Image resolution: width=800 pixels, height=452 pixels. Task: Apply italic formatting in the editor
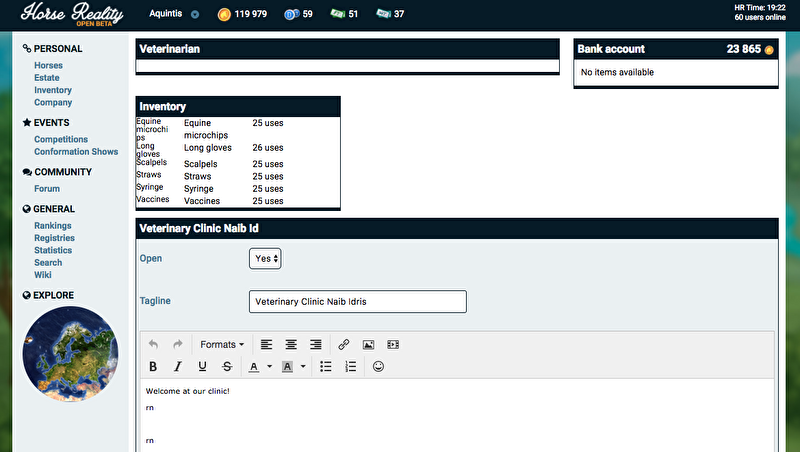[178, 367]
